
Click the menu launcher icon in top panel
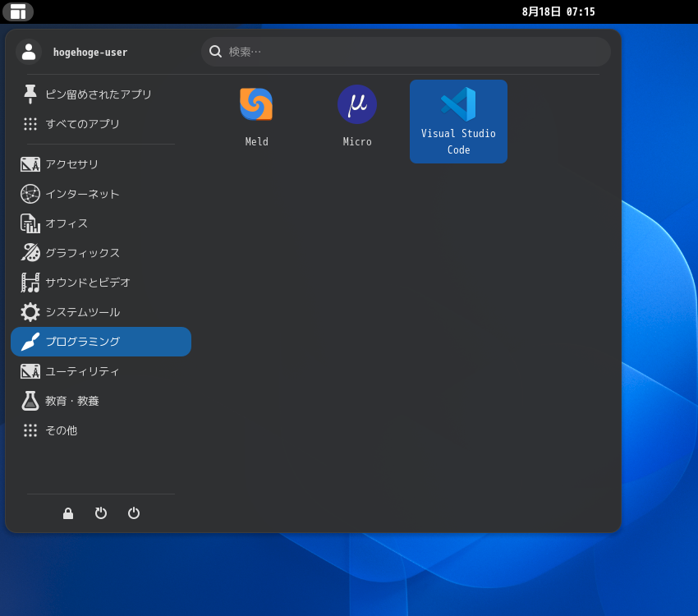coord(18,11)
